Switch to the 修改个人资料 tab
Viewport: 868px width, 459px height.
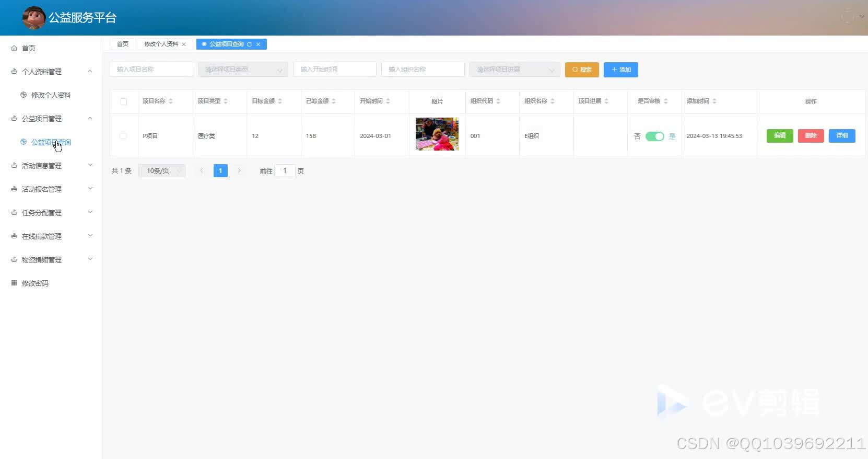coord(161,44)
